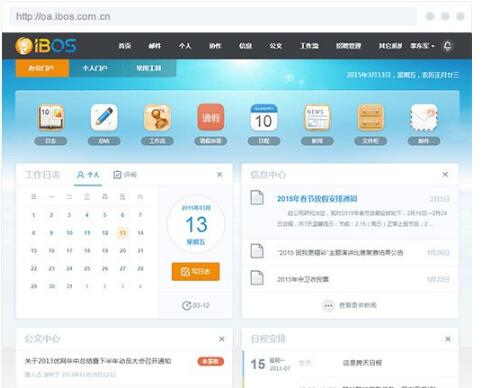Click the date 15 entry in 日程安排
484x388 pixels.
coord(258,364)
